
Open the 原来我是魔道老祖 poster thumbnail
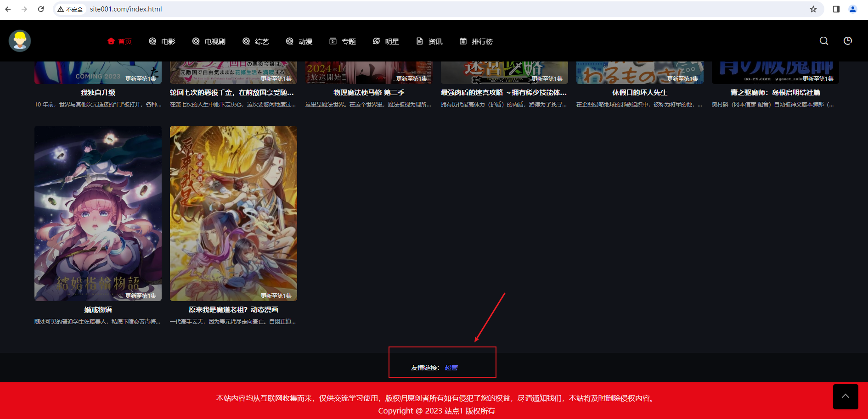click(233, 213)
